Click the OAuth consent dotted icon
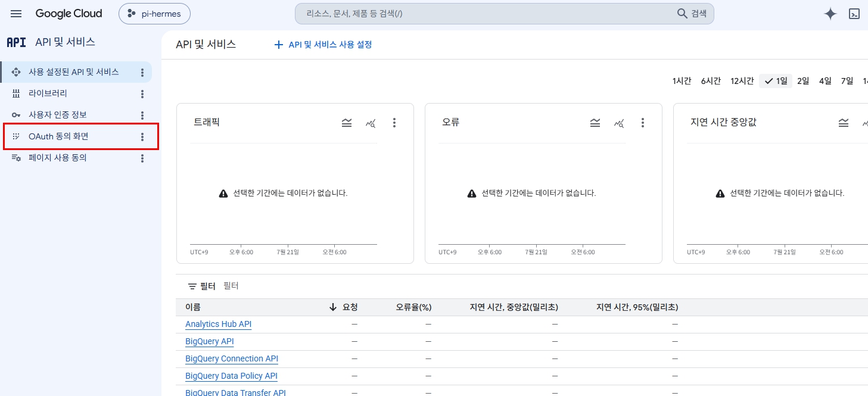868x396 pixels. tap(16, 136)
